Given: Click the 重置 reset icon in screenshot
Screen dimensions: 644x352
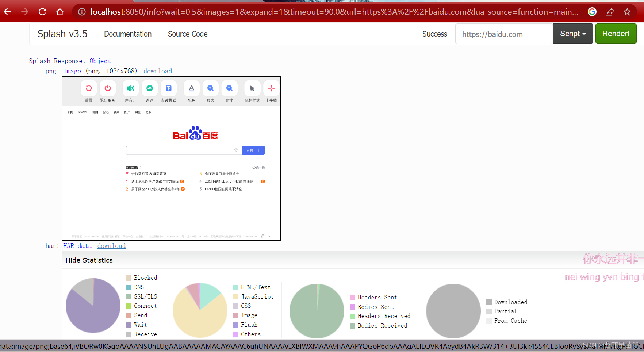Looking at the screenshot, I should 89,88.
